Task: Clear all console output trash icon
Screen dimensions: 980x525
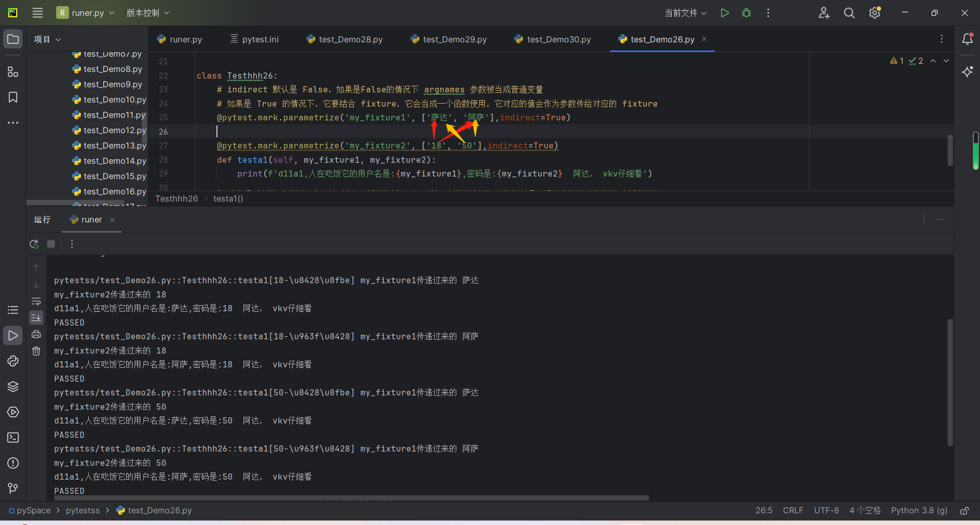Action: click(x=36, y=351)
